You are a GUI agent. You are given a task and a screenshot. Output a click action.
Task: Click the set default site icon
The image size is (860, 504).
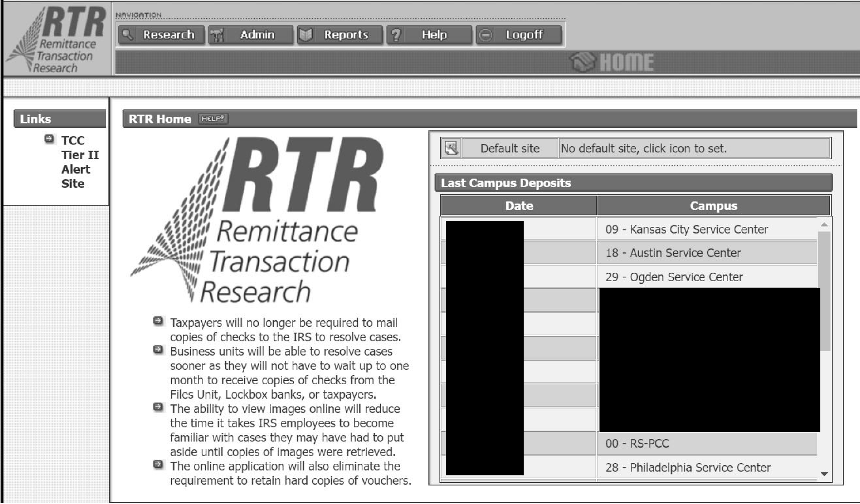tap(451, 148)
